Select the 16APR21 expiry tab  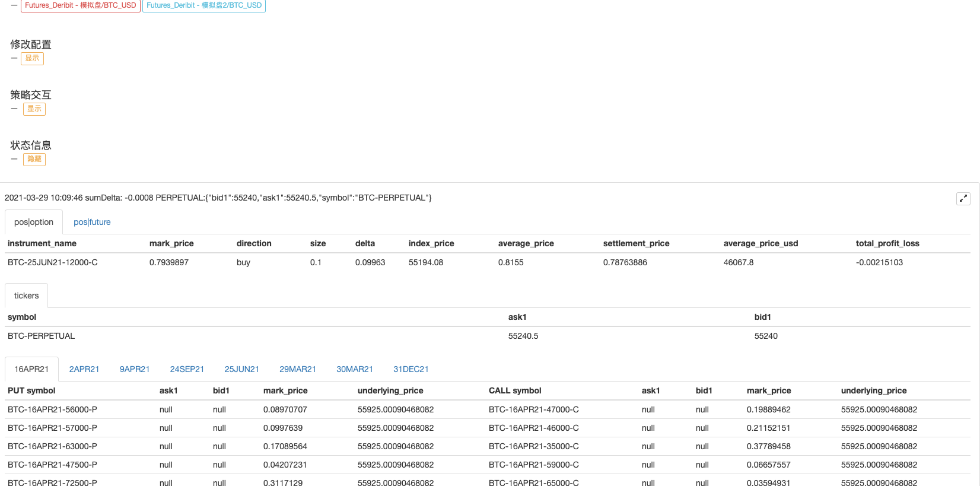(x=31, y=369)
